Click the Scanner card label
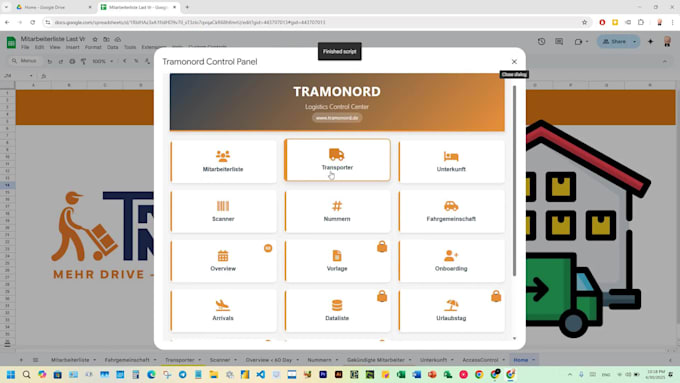 click(223, 219)
